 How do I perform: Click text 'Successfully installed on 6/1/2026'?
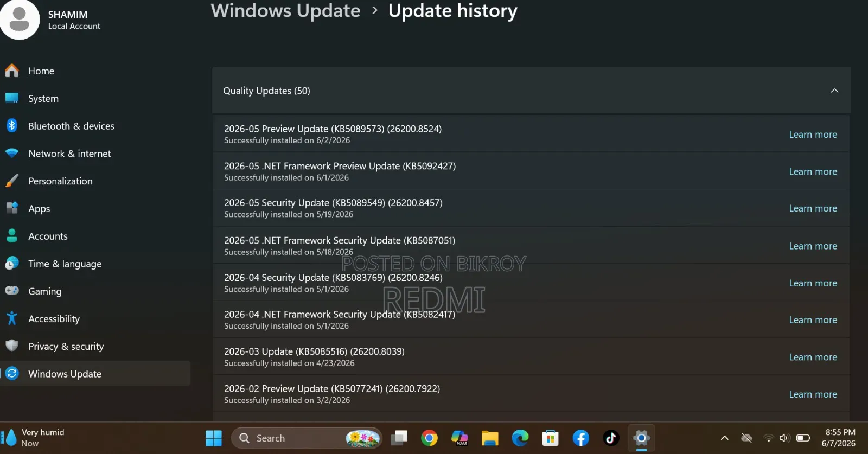click(286, 177)
